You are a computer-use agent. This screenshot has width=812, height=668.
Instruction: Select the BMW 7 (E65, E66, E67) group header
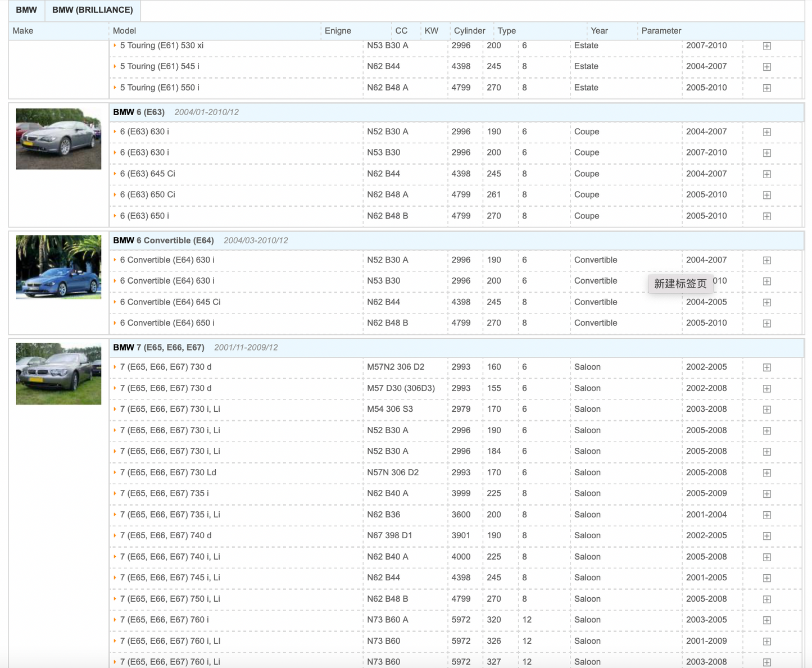pos(456,348)
